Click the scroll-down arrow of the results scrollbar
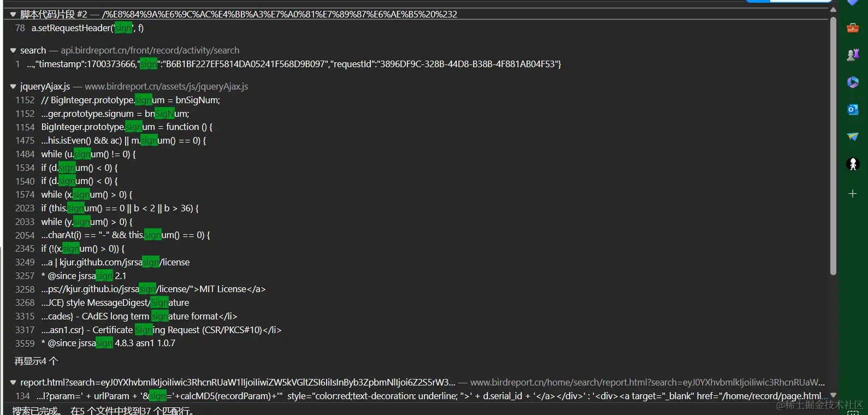The width and height of the screenshot is (868, 415). point(833,395)
